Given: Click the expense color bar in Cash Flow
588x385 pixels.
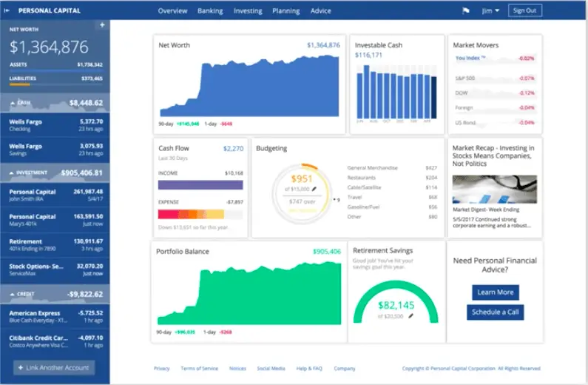Looking at the screenshot, I should (x=200, y=214).
